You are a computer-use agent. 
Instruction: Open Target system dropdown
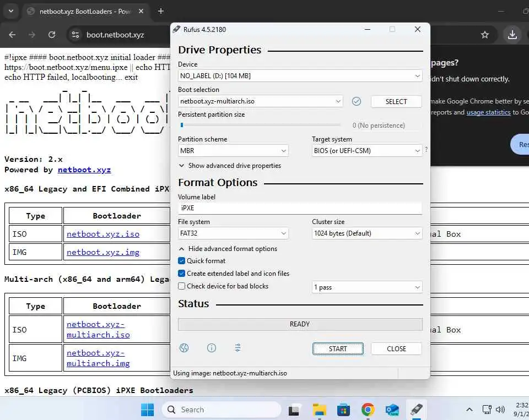pos(367,151)
